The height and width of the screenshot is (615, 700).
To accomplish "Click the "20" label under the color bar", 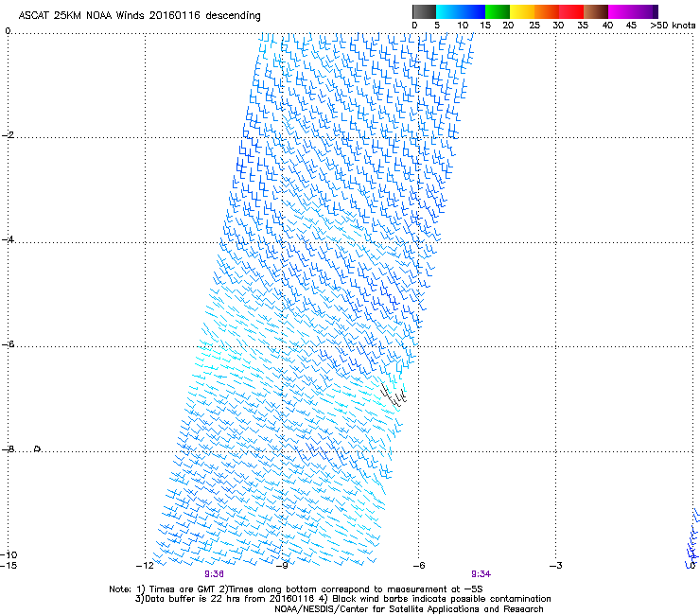I will coord(508,26).
